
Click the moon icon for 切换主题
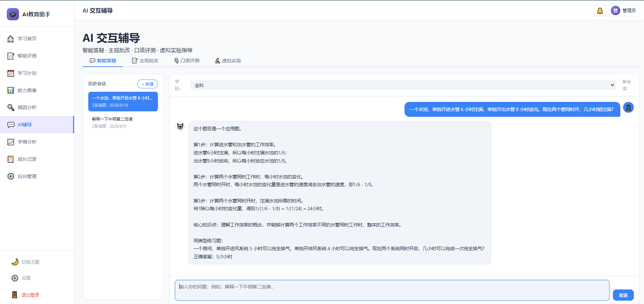coord(15,262)
